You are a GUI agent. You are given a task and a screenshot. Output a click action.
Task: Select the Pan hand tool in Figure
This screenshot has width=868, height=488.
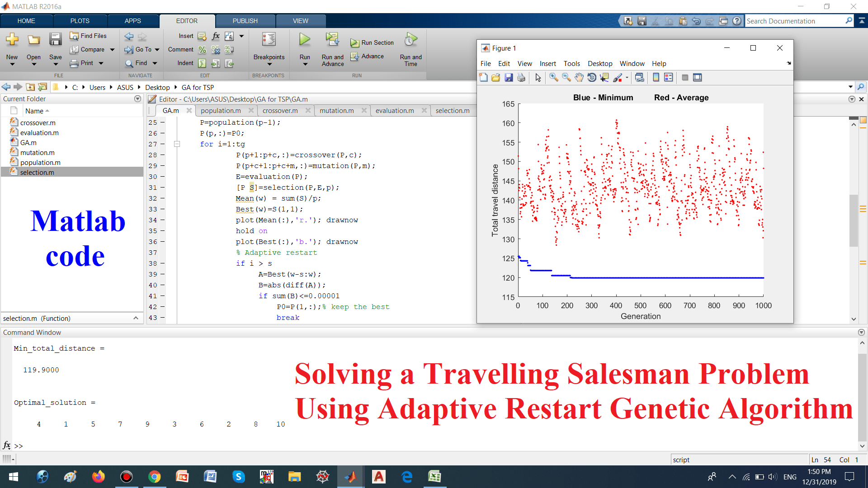point(579,78)
